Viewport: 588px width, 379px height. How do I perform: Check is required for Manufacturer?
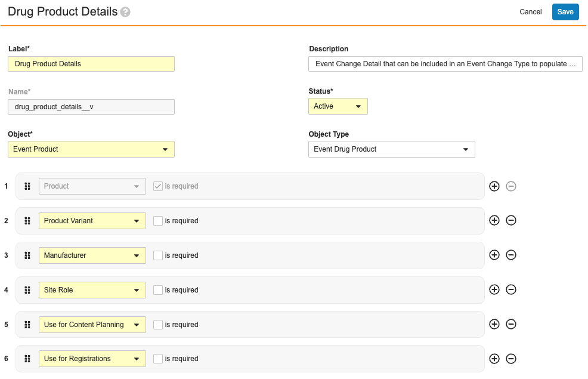(158, 255)
